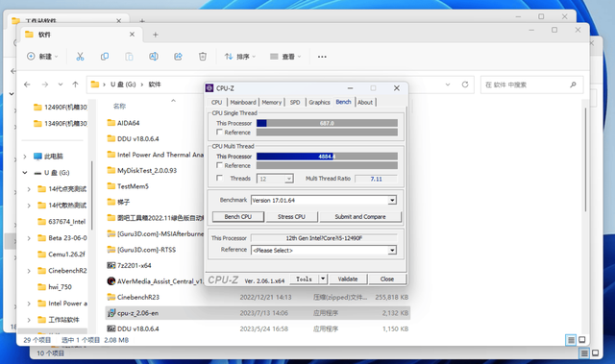
Task: Collapse U 盘 (G:) tree node
Action: tap(25, 173)
